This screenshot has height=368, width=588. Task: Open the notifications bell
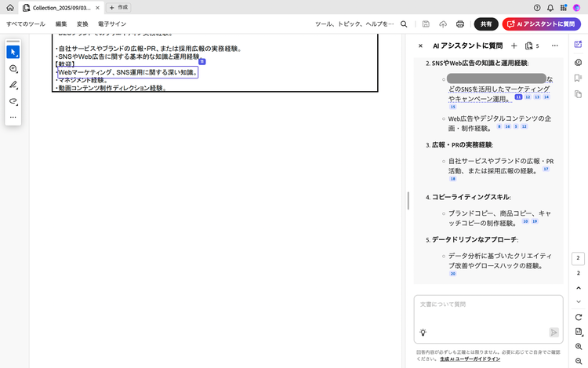click(x=550, y=7)
